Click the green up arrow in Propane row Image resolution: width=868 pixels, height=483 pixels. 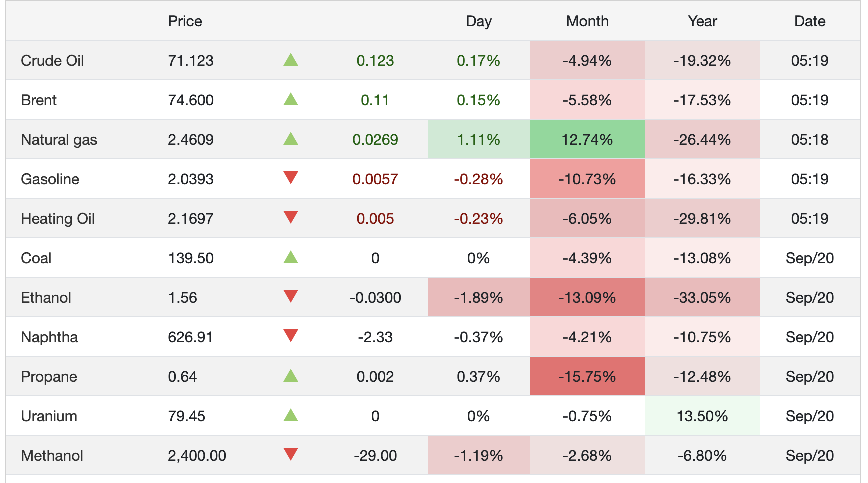[291, 376]
